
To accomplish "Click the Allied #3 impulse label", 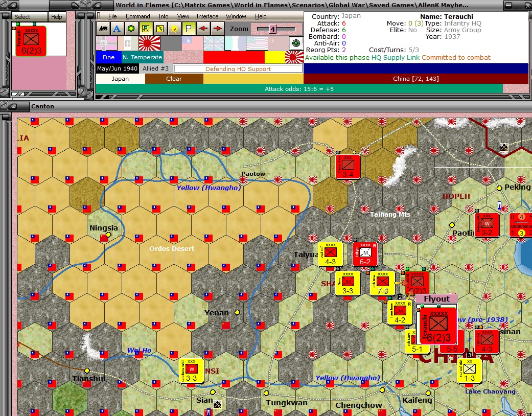I will (155, 68).
